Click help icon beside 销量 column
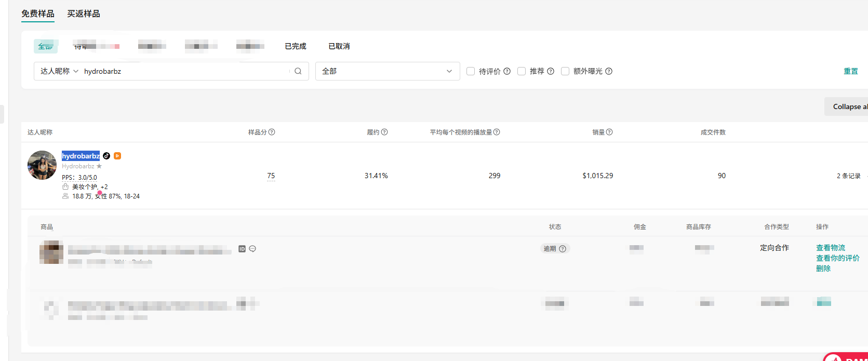This screenshot has width=868, height=361. click(609, 132)
